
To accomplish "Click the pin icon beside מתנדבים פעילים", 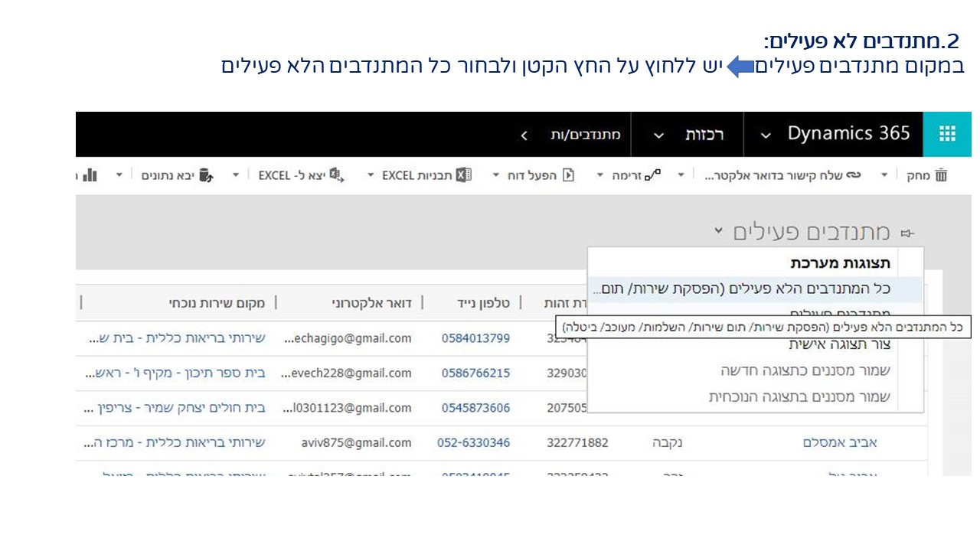I will coord(908,233).
